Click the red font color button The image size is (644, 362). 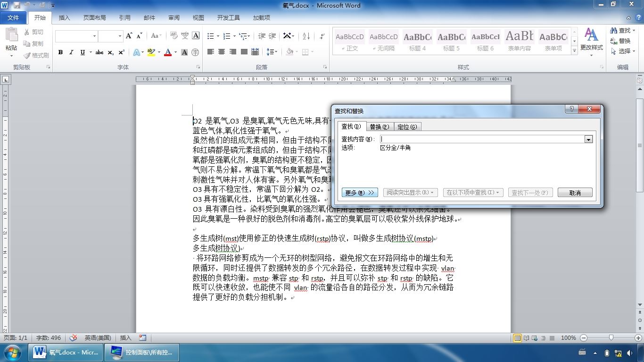click(x=167, y=52)
